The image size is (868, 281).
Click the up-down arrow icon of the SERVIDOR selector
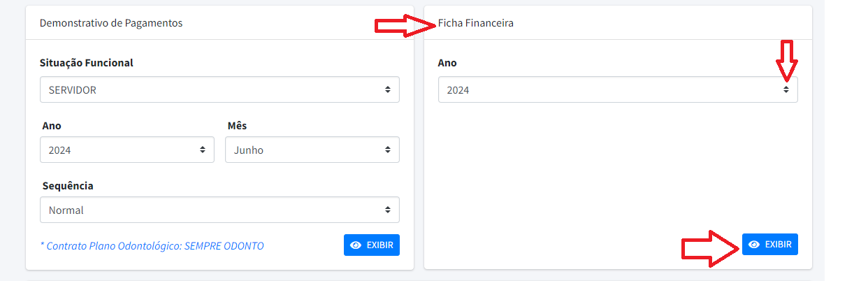click(387, 89)
